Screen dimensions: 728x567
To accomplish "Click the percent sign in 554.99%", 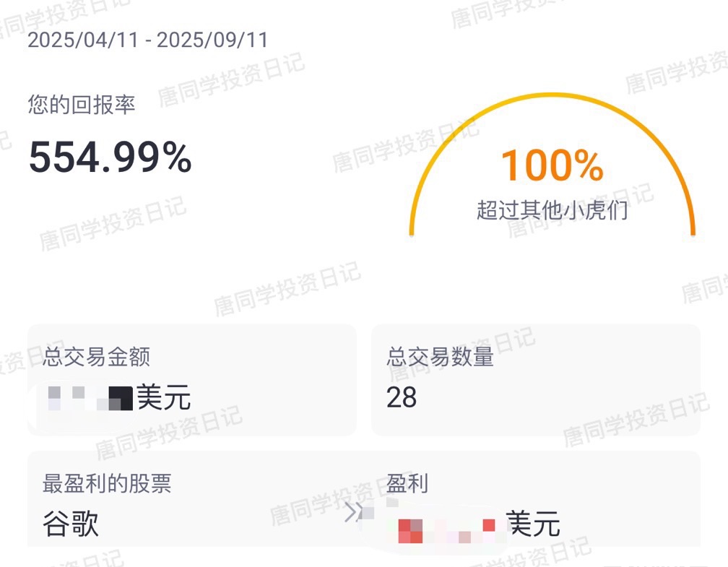I will [177, 157].
